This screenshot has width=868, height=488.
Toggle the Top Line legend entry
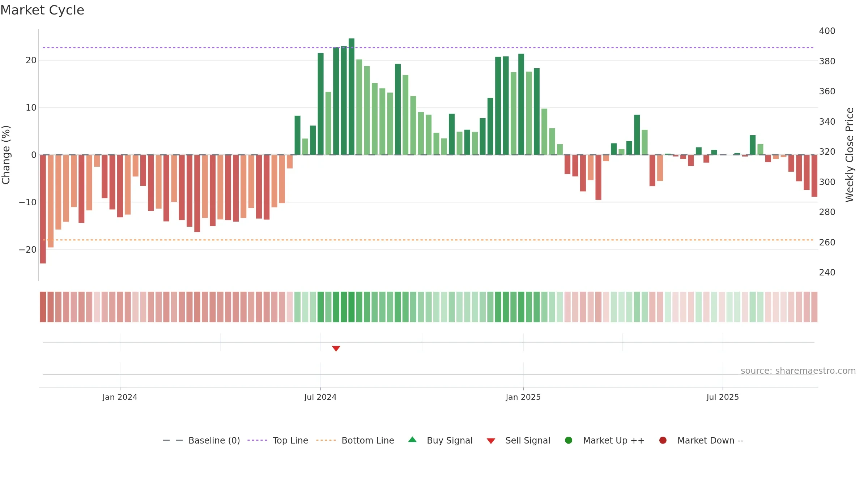pyautogui.click(x=278, y=440)
